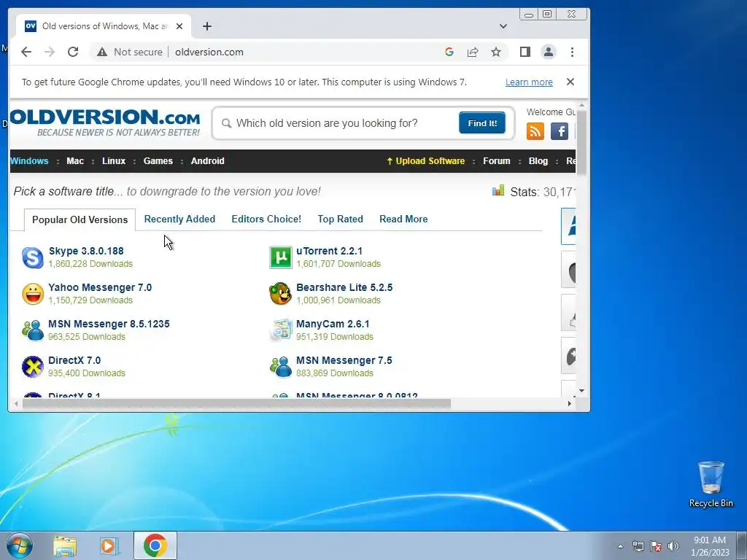Open the Windows Start button
This screenshot has width=747, height=560.
(x=19, y=545)
